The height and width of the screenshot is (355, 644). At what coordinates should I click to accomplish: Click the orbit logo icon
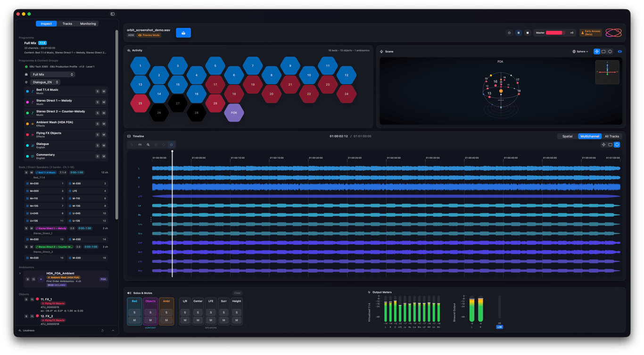(613, 32)
